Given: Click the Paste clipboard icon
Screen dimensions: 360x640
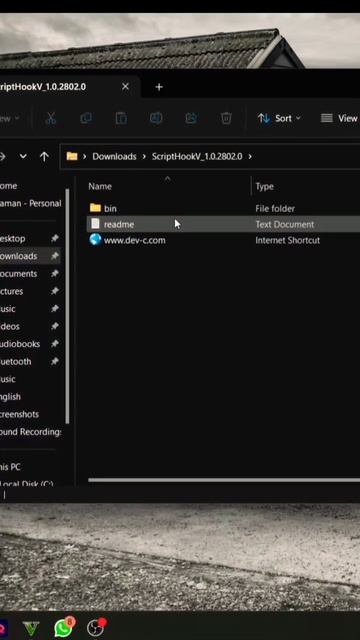Looking at the screenshot, I should click(x=121, y=118).
